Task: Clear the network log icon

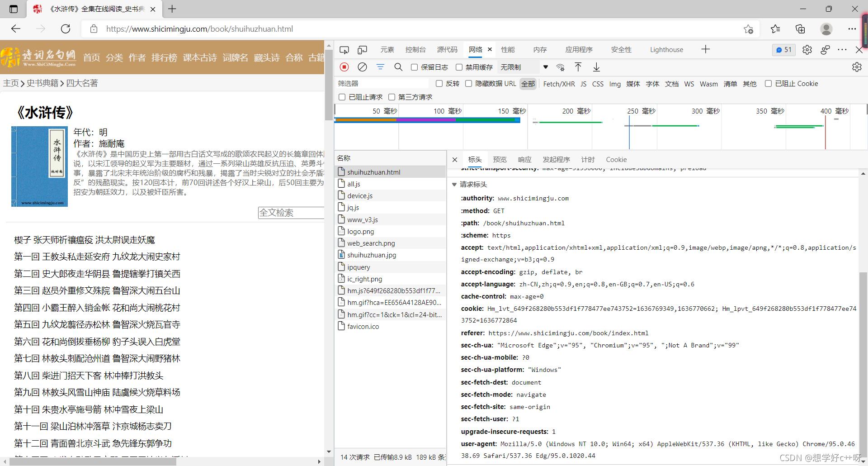Action: pyautogui.click(x=362, y=67)
